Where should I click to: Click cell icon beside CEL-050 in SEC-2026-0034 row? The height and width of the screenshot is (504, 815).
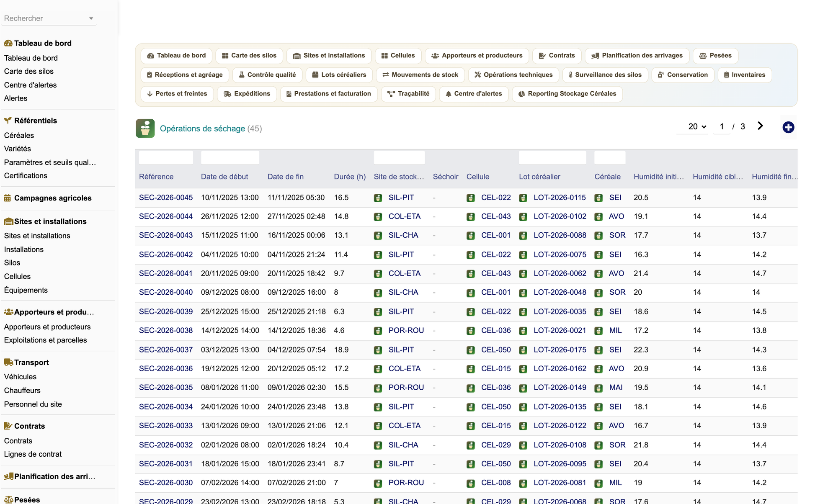[x=471, y=407]
